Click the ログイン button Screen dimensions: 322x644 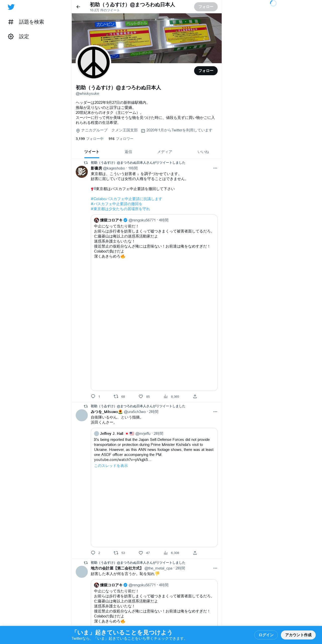(266, 635)
